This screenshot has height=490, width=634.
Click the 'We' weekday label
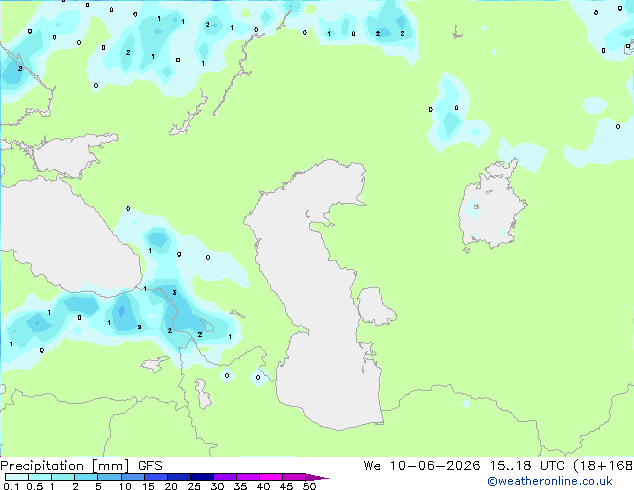coord(372,466)
